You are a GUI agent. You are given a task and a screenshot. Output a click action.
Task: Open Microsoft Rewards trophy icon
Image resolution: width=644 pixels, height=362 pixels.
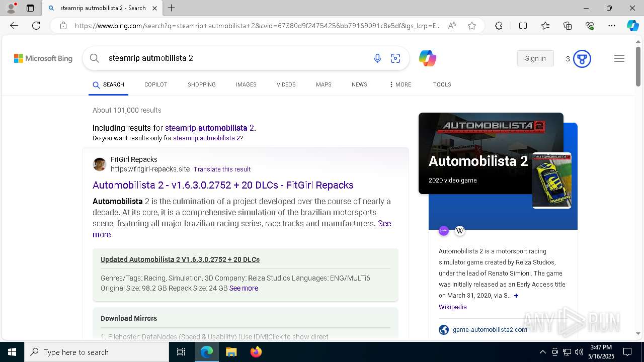[582, 59]
